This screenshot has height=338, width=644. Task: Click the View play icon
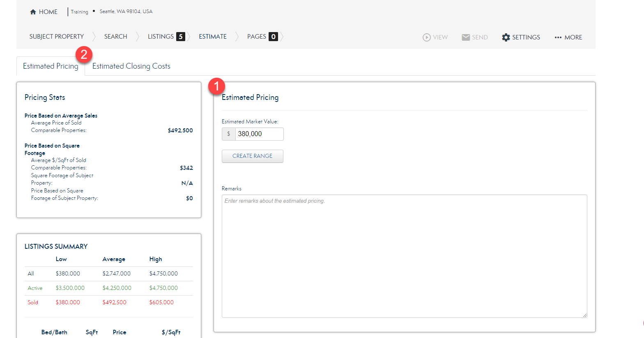pos(427,37)
